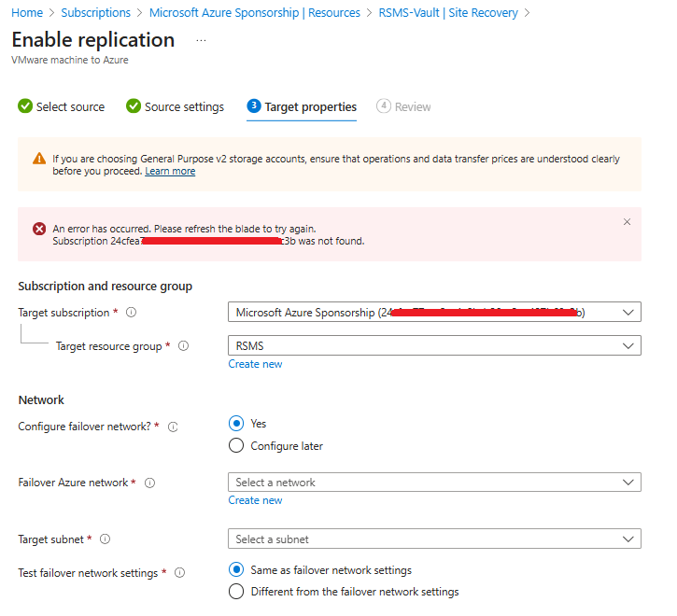Click the Learn more link in warning
Screen dimensions: 677x616
coord(170,172)
